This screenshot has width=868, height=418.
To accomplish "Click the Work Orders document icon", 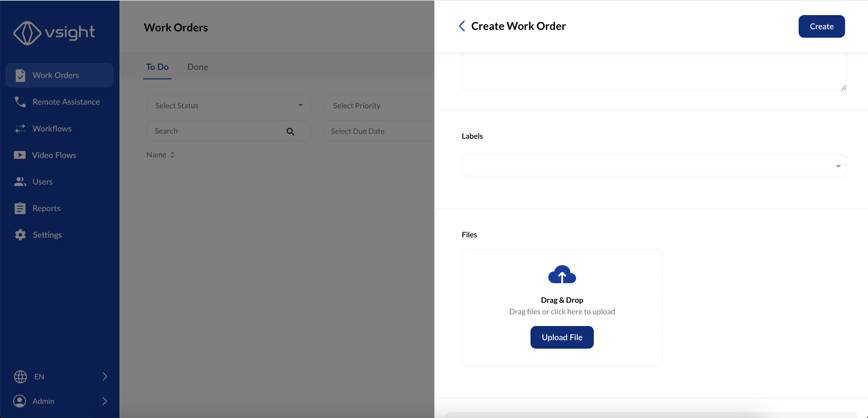I will click(20, 75).
